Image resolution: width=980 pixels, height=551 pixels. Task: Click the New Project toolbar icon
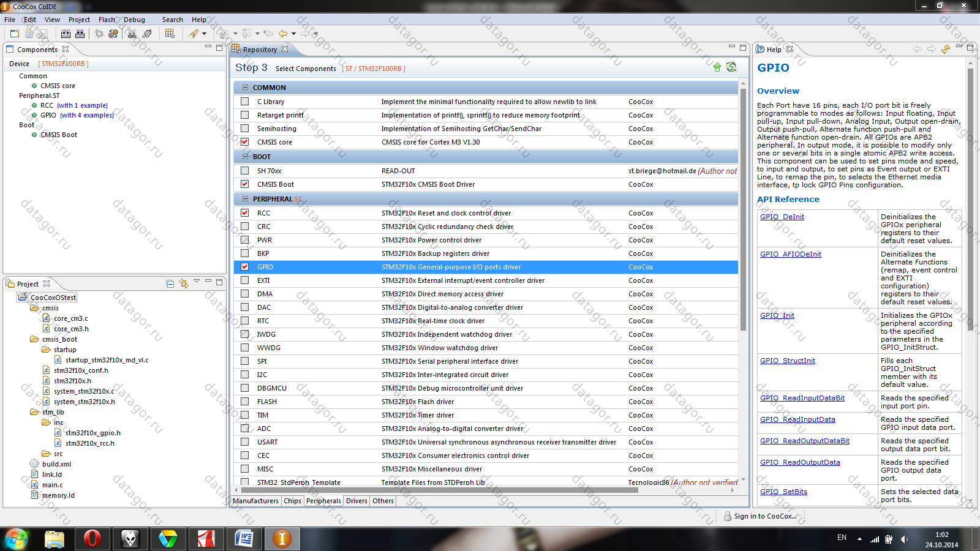[x=15, y=34]
